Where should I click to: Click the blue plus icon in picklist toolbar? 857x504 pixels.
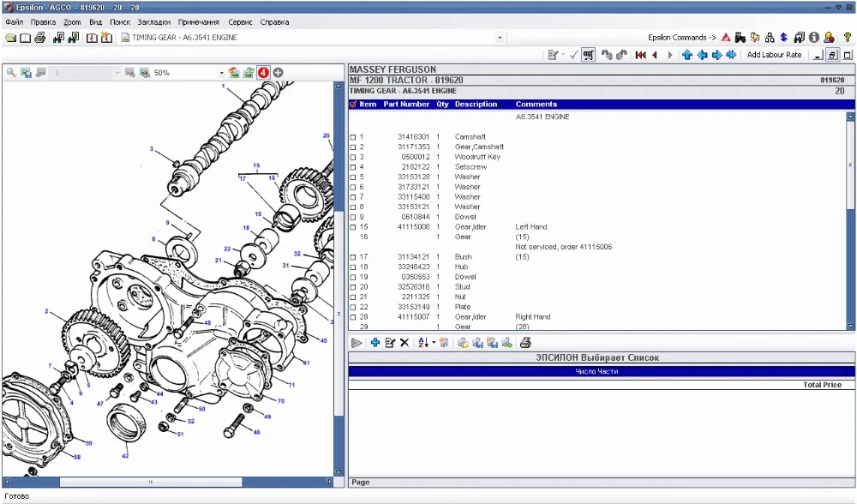click(x=375, y=343)
